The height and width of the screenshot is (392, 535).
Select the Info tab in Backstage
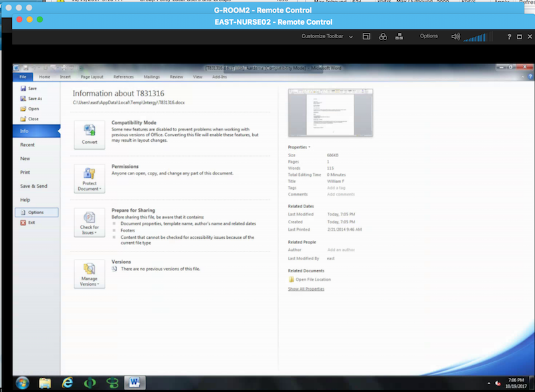pos(37,131)
